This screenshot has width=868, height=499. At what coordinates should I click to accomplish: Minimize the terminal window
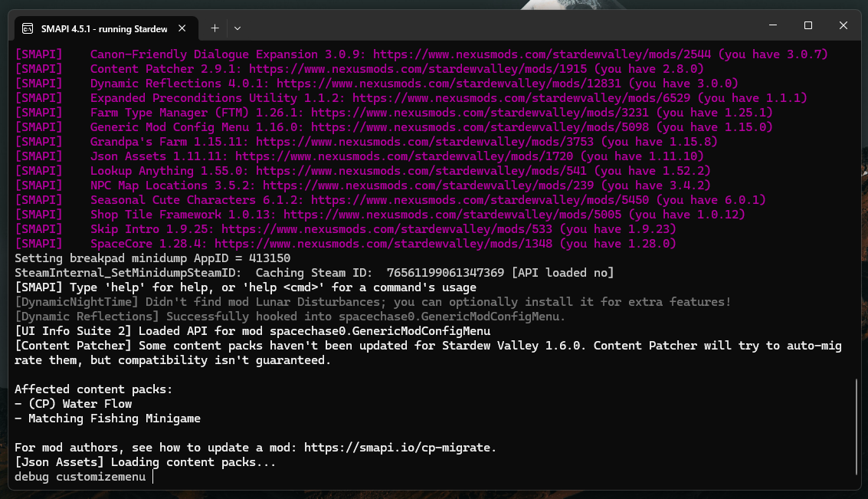point(773,25)
